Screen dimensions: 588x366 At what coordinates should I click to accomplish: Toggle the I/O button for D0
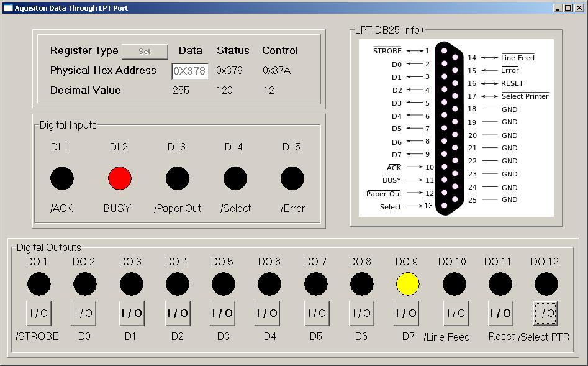click(x=83, y=313)
